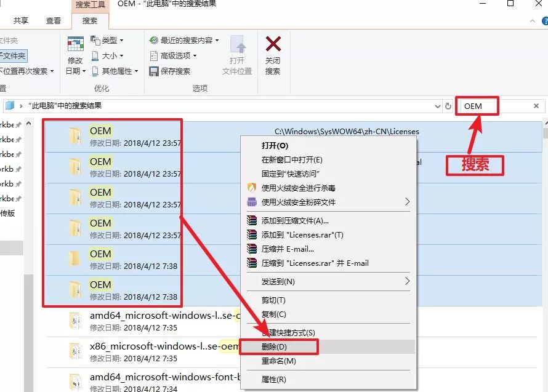Select the 搜索 ribbon tab
Screen dimensions: 548x392
click(x=90, y=20)
